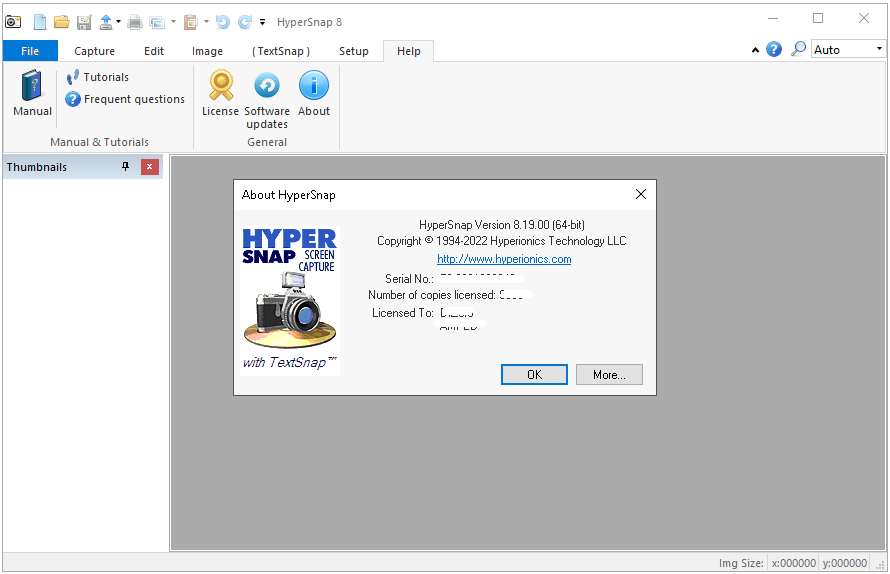Click the upload icon in the quick toolbar
This screenshot has width=890, height=574.
click(106, 22)
